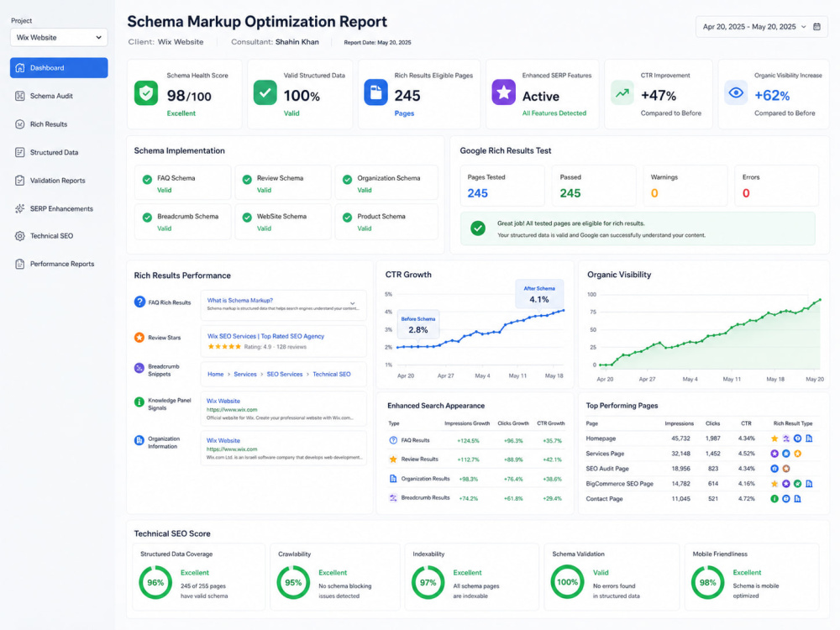Screen dimensions: 840x630
Task: Open the Wix Website link under Knowledge Panel Signals
Action: (223, 402)
